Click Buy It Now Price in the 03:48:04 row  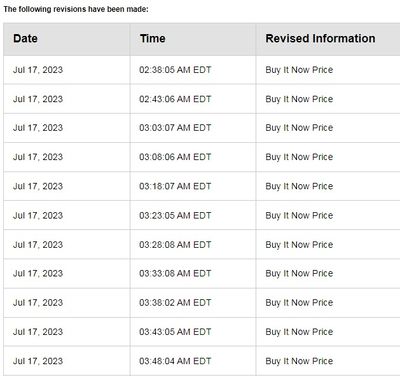click(299, 361)
